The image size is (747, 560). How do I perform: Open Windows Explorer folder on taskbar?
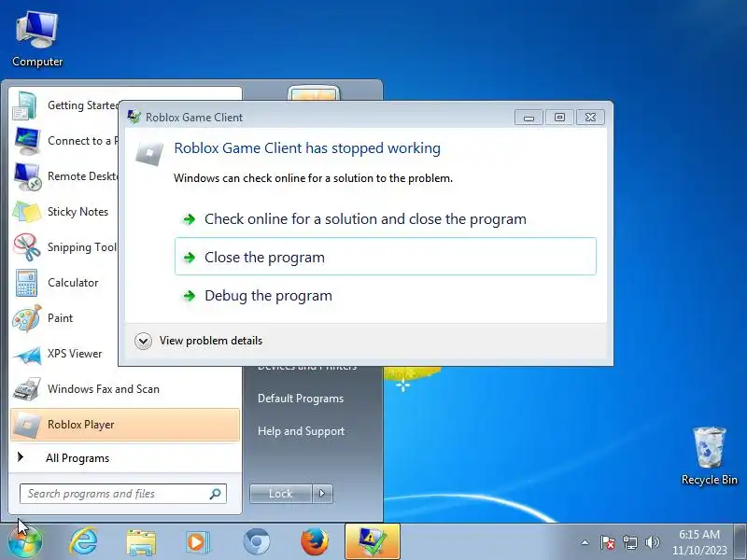click(x=141, y=542)
